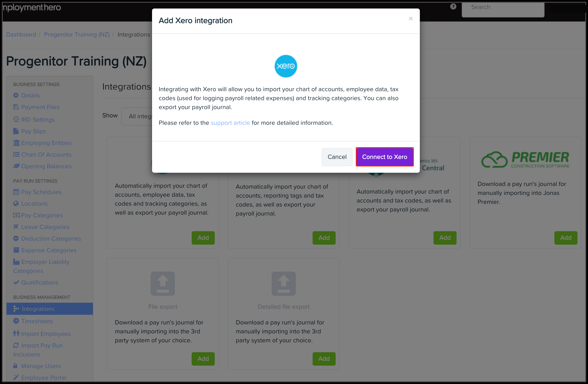588x384 pixels.
Task: Open the support article link
Action: (230, 123)
